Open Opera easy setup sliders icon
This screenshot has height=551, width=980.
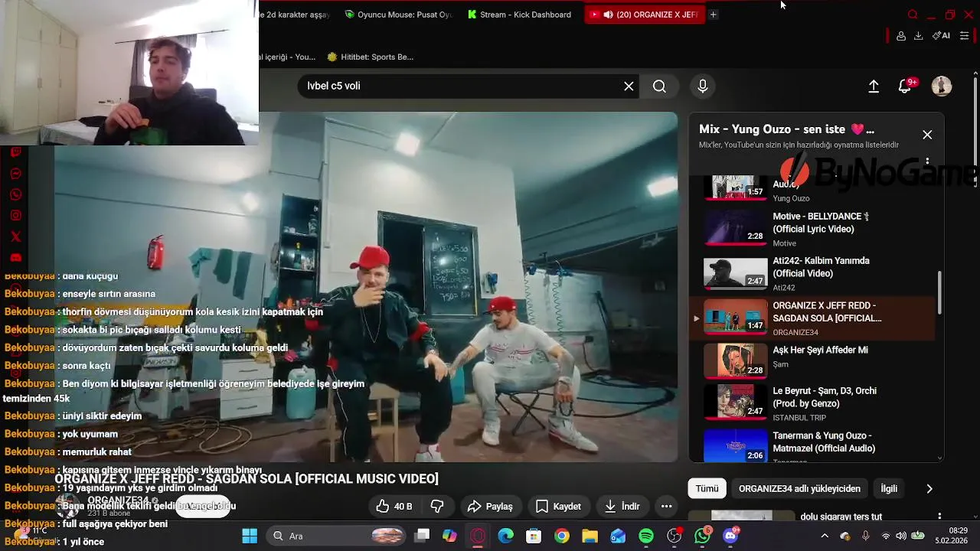coord(965,36)
